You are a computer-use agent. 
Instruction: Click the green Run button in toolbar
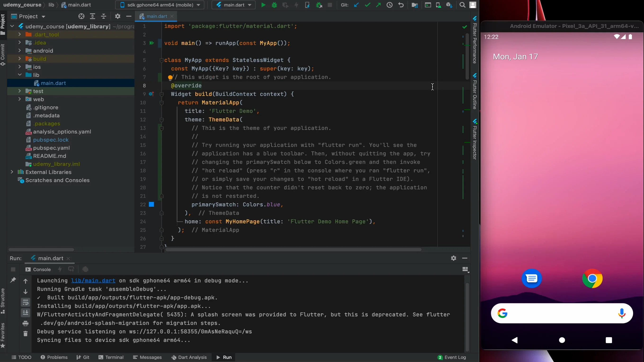pyautogui.click(x=263, y=5)
